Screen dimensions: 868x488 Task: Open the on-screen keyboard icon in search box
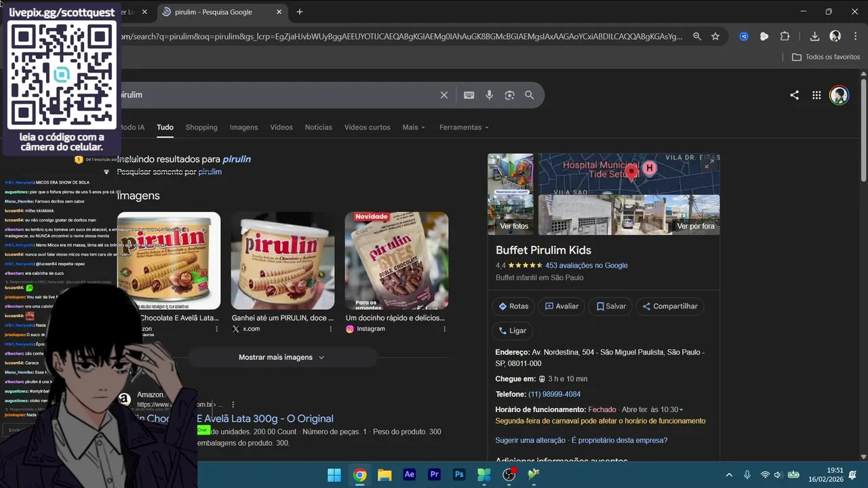point(469,95)
